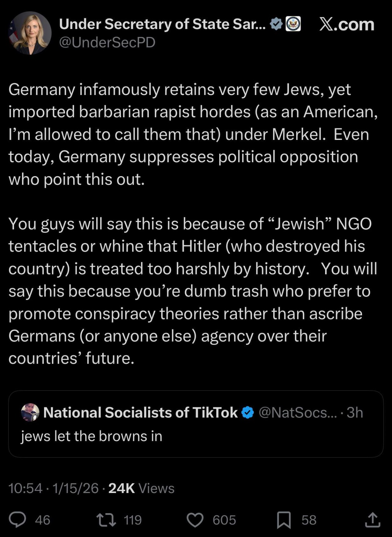Click the repost arrows icon
This screenshot has width=392, height=537.
pyautogui.click(x=106, y=520)
